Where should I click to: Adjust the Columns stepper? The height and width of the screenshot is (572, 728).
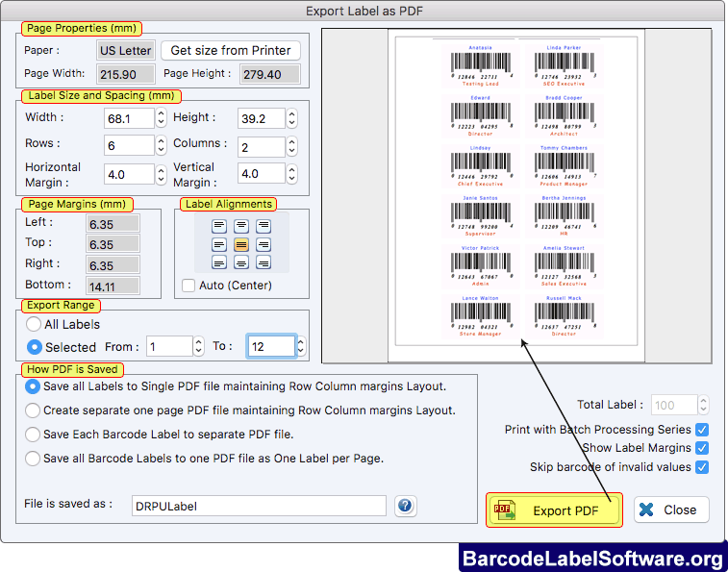(291, 147)
